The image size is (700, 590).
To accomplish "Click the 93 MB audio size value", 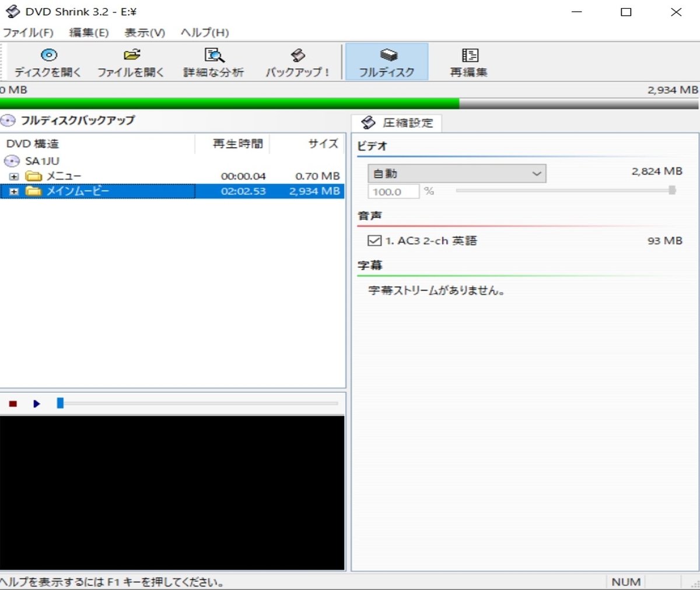I will click(x=665, y=240).
